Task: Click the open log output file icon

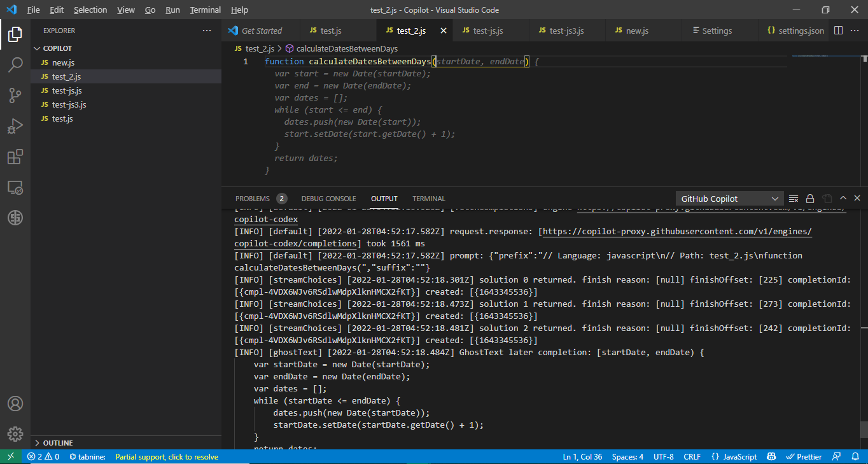Action: click(827, 199)
